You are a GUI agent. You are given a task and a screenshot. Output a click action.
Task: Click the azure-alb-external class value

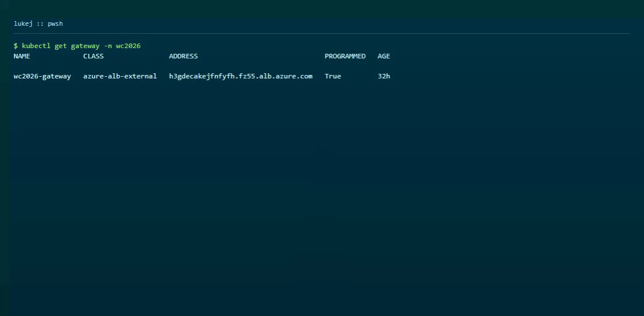pyautogui.click(x=120, y=77)
